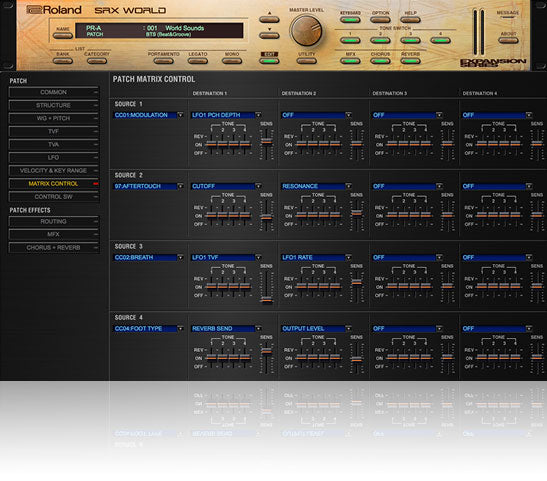
Task: Open the LFO1 RATE destination dropdown
Action: tap(316, 257)
